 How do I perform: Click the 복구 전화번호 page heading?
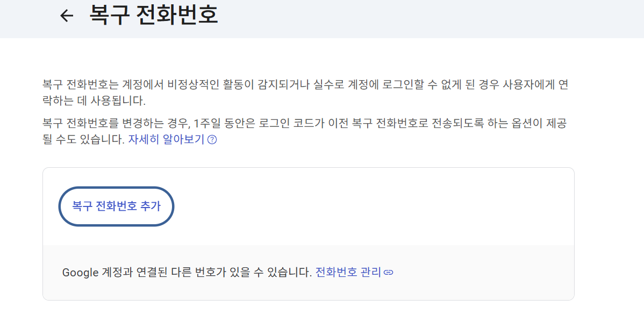tap(154, 15)
